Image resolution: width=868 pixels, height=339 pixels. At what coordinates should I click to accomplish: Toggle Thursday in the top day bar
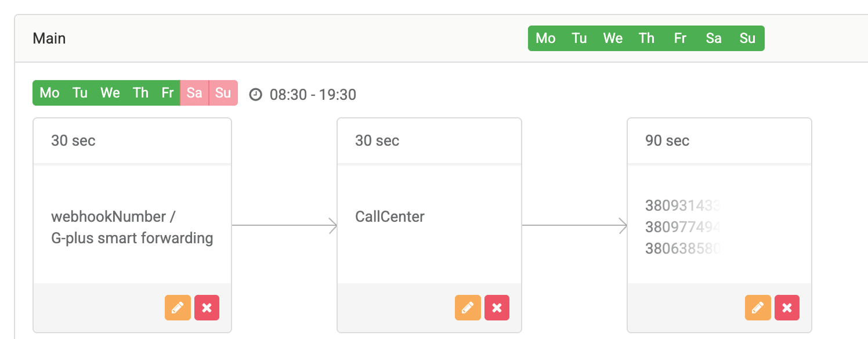(646, 38)
